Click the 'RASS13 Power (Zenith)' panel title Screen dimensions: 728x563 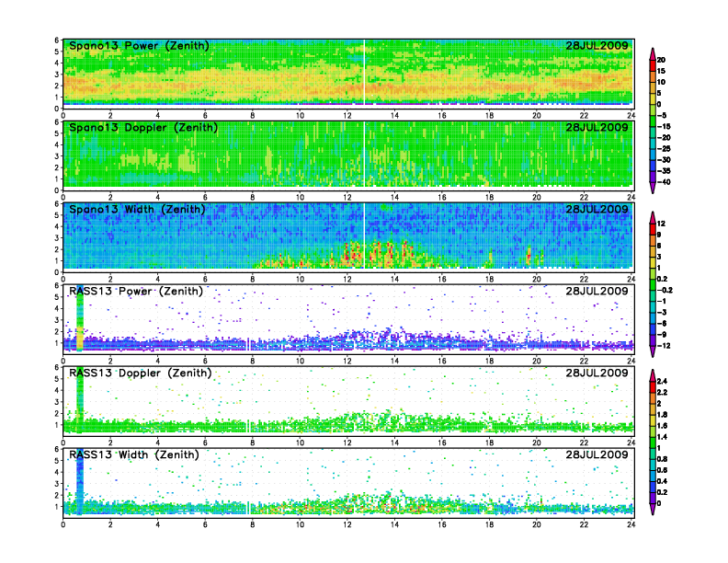coord(135,291)
